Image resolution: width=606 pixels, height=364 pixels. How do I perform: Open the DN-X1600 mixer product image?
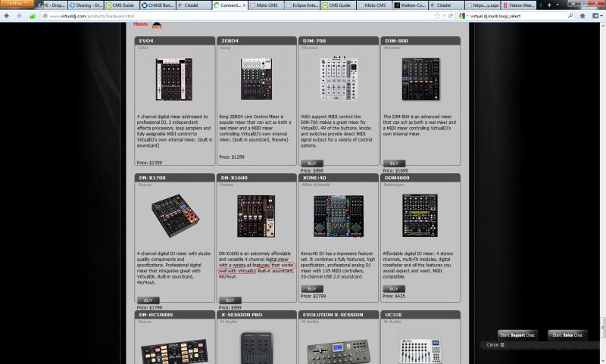256,216
